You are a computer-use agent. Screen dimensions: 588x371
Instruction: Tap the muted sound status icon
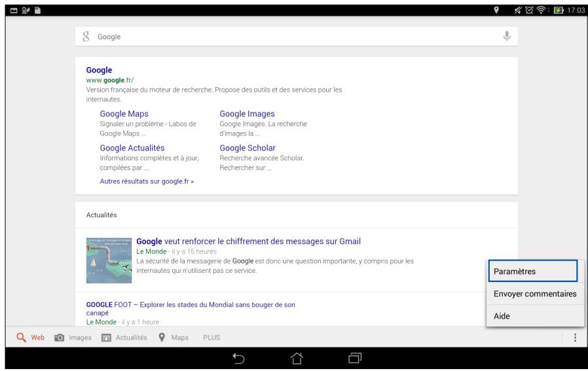[x=518, y=10]
